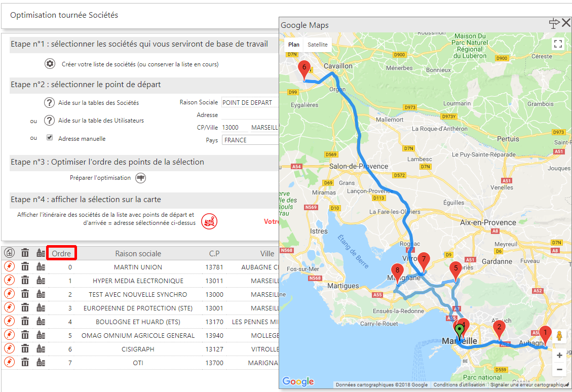Click the OTI company name cell
572x392 pixels.
[x=138, y=363]
